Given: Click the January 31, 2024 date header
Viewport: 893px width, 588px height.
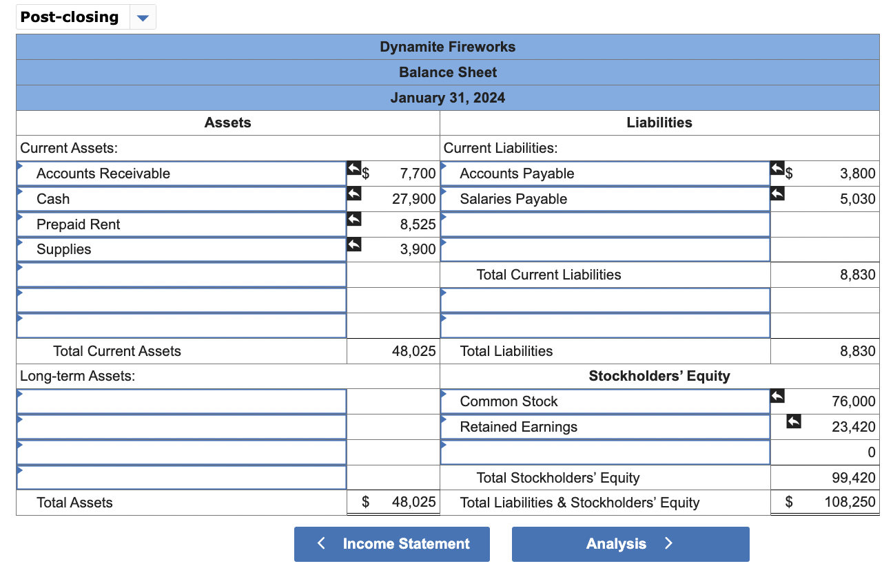Looking at the screenshot, I should 448,98.
